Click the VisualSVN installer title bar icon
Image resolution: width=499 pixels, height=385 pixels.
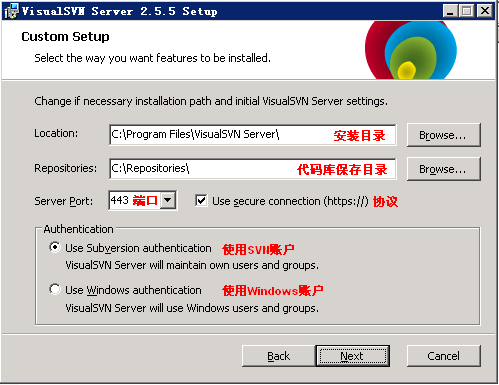(11, 11)
